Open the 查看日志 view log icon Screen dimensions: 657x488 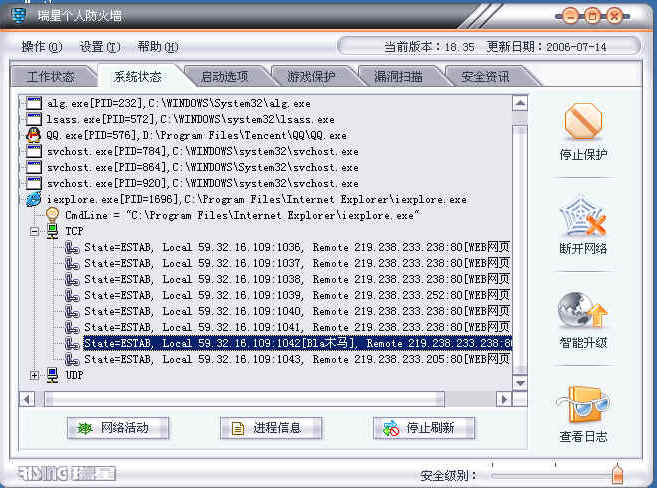(x=584, y=405)
